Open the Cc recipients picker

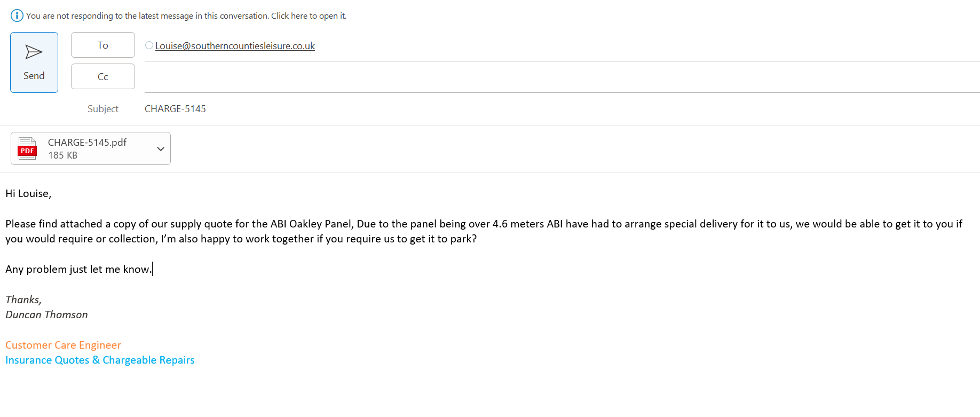102,77
